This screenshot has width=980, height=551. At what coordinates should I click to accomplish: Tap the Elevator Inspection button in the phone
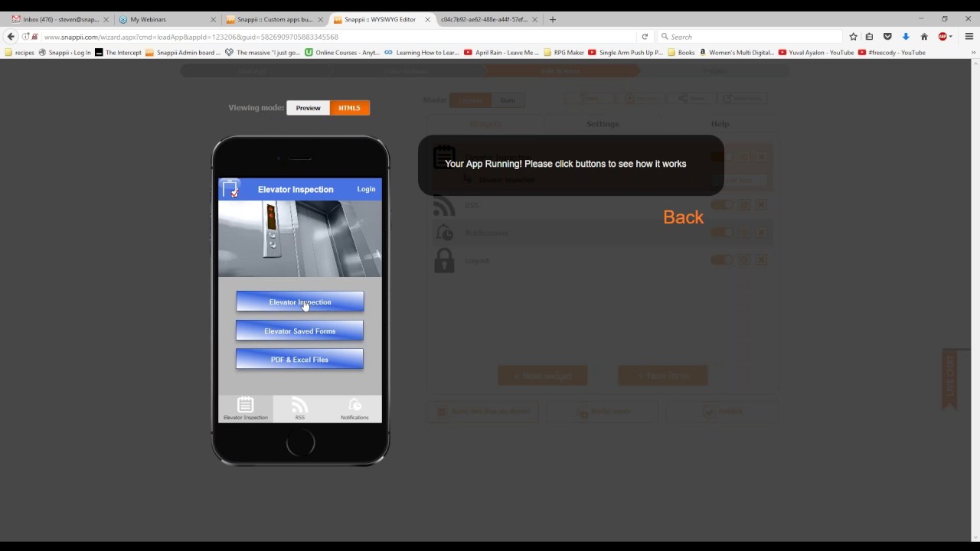point(300,302)
